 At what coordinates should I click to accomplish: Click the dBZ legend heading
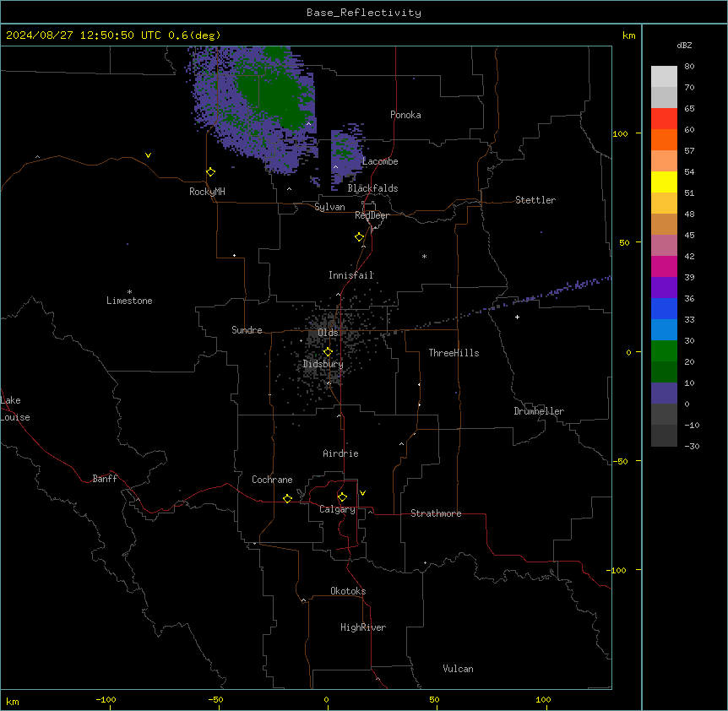684,45
